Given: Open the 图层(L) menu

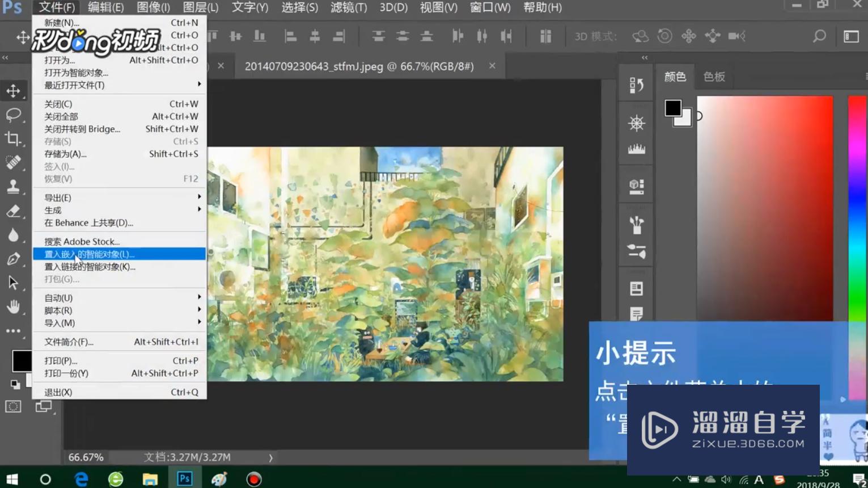Looking at the screenshot, I should [x=201, y=7].
